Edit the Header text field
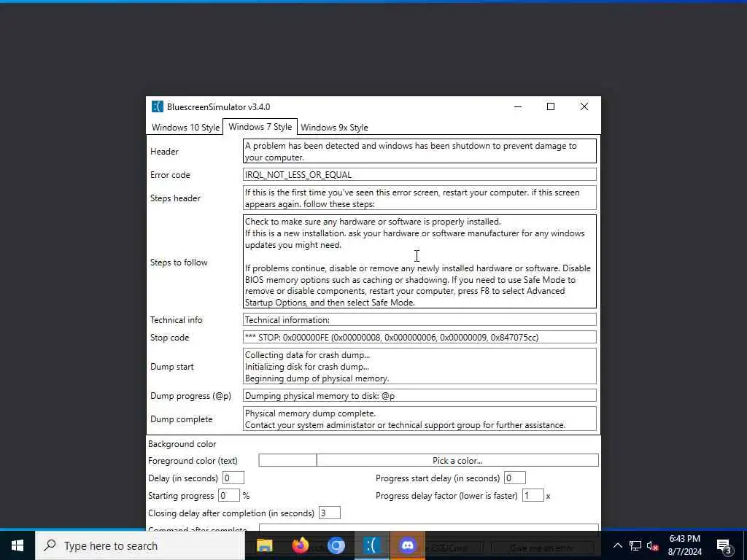Viewport: 747px width, 560px height. coord(419,152)
